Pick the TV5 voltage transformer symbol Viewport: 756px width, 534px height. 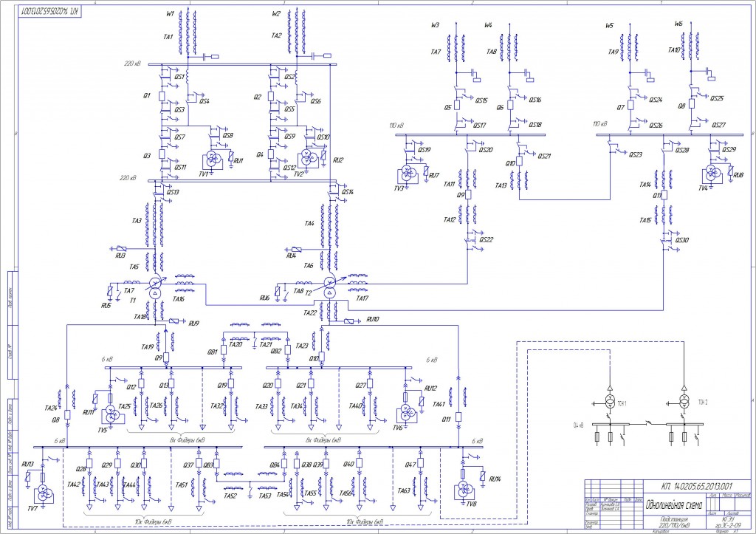112,414
